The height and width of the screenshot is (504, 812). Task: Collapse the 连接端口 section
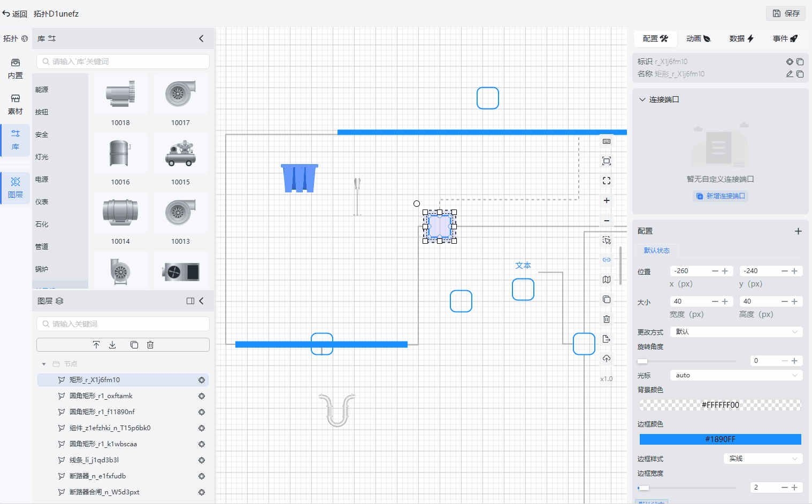[642, 100]
